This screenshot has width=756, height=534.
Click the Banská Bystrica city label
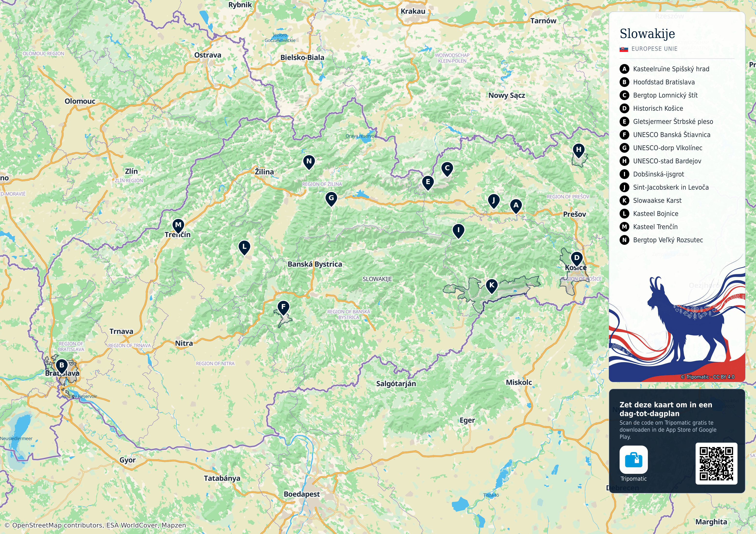point(315,264)
